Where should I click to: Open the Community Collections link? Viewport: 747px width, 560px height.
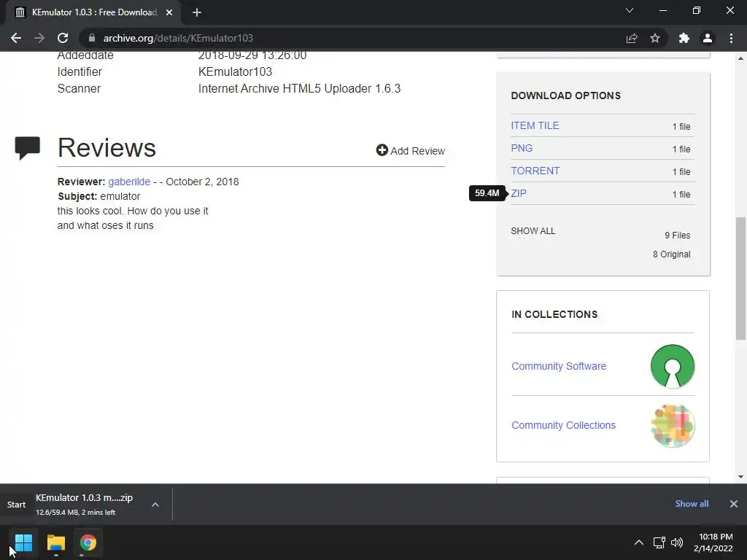click(564, 425)
